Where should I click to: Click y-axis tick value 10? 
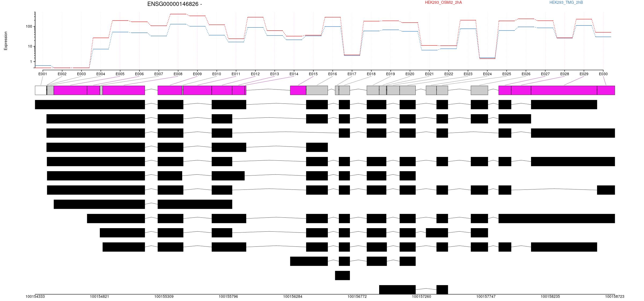(30, 46)
